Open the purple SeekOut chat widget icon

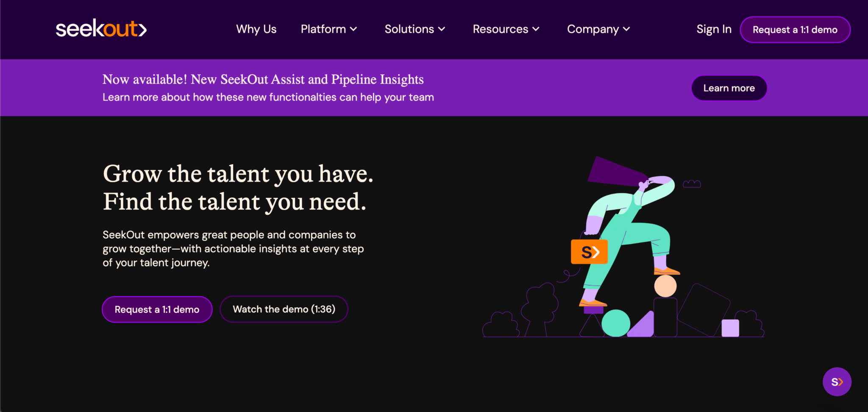pos(837,381)
